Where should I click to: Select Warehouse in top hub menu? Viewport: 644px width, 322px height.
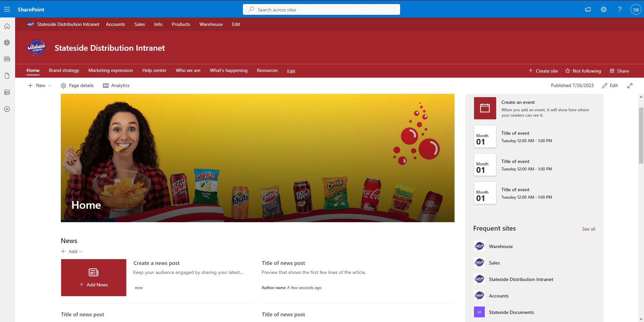(x=211, y=24)
